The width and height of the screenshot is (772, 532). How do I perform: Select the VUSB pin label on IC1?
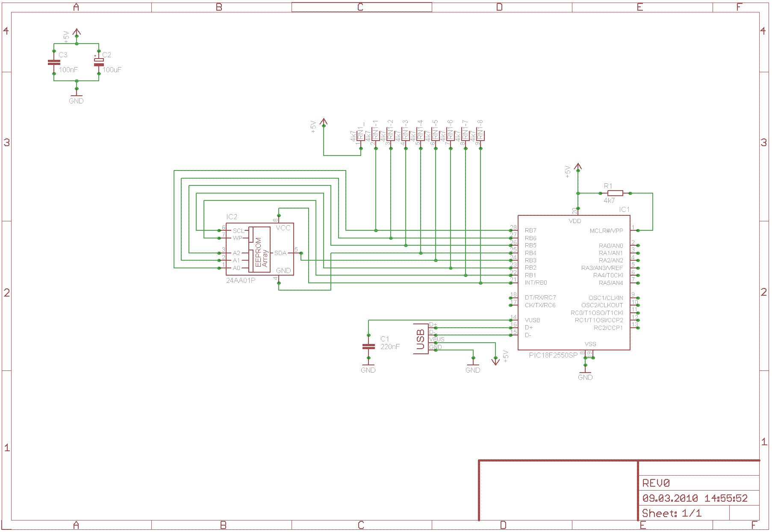(532, 320)
